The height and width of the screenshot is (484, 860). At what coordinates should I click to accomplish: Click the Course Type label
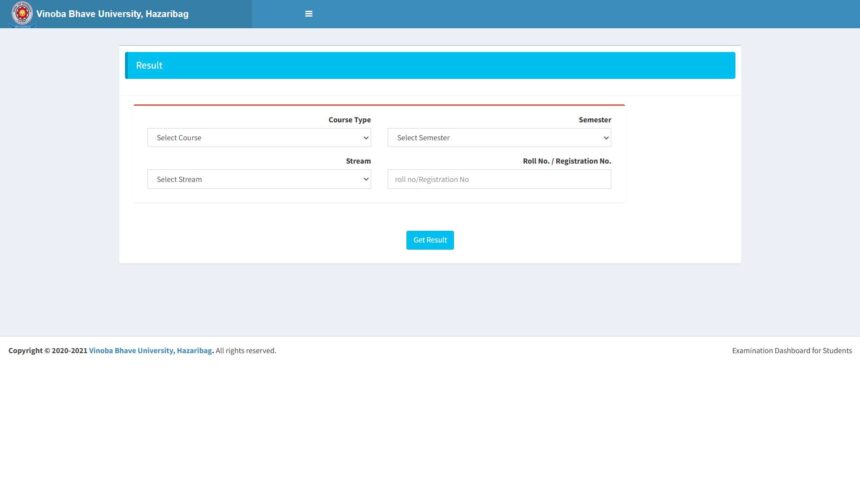(349, 120)
